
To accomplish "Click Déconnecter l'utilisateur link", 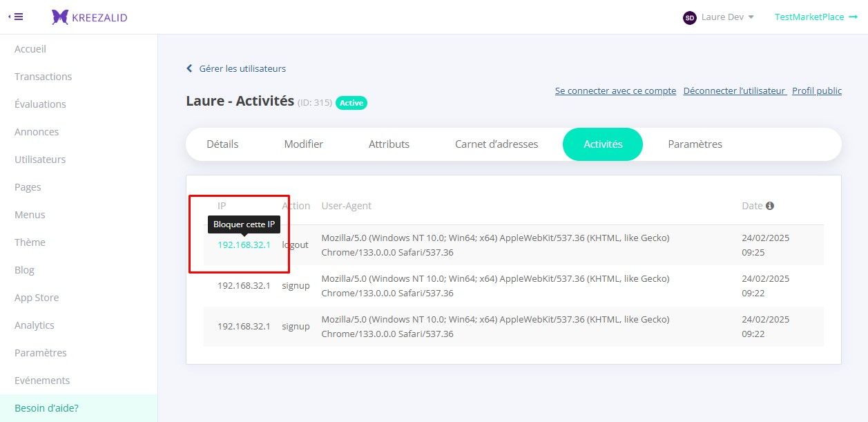I will (734, 90).
